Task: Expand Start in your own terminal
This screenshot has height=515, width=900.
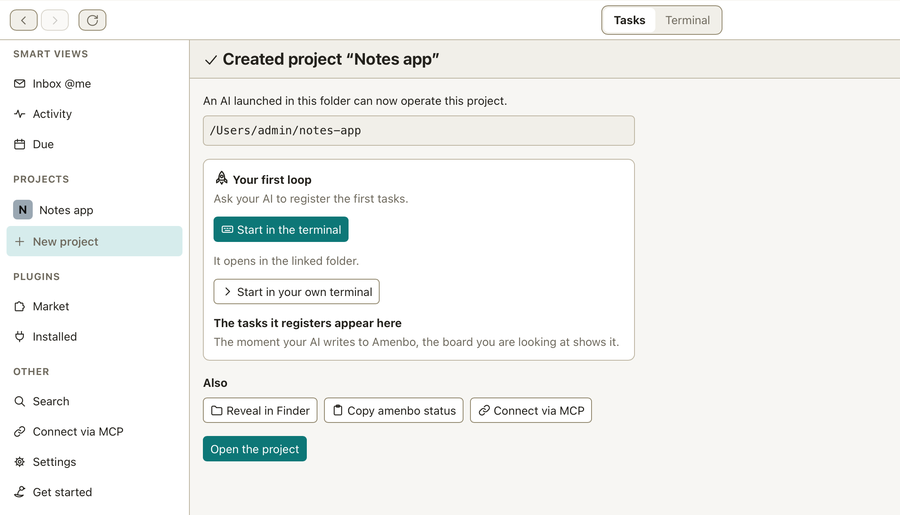Action: [296, 292]
